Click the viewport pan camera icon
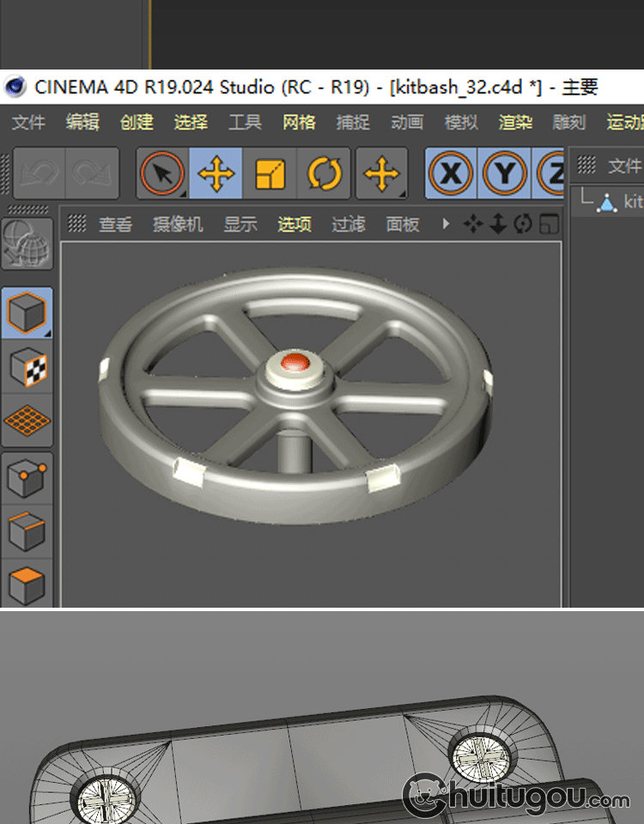 click(x=473, y=224)
